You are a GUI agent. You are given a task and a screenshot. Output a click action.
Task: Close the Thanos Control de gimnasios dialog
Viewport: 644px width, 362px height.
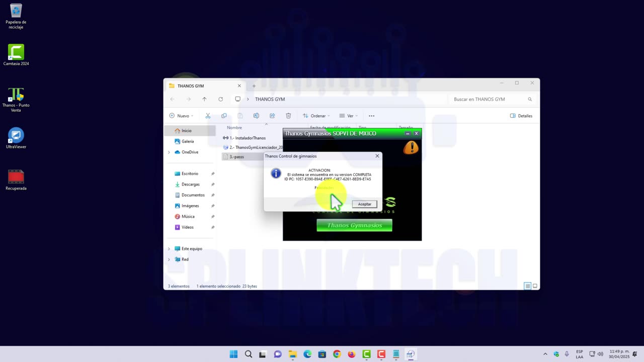[x=377, y=156]
